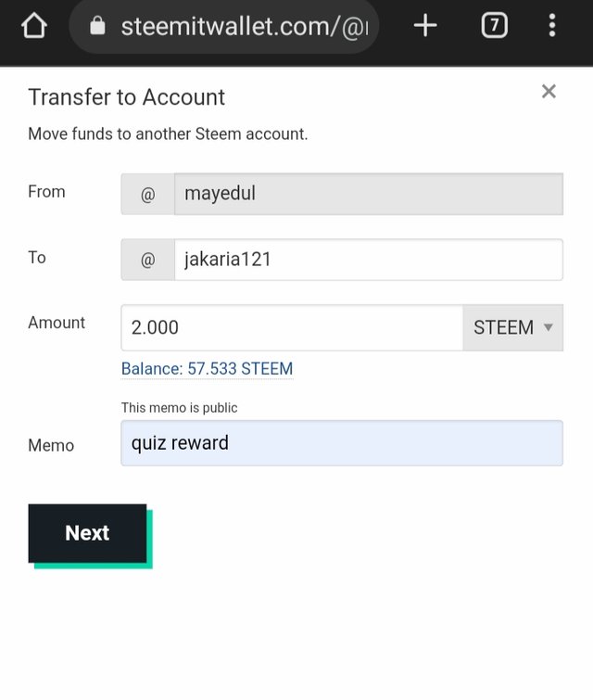Close the Transfer to Account dialog
This screenshot has width=593, height=700.
(549, 91)
